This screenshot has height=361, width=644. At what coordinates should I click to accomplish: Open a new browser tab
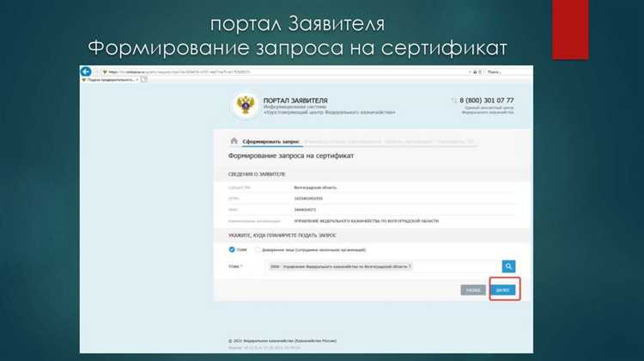click(144, 80)
